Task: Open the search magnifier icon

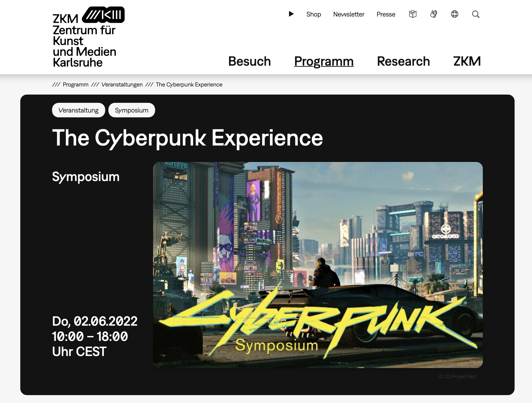Action: click(475, 14)
